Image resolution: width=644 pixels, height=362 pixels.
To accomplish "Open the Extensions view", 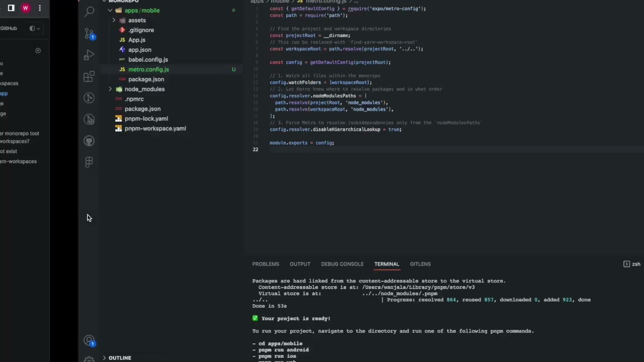I will pos(89,76).
